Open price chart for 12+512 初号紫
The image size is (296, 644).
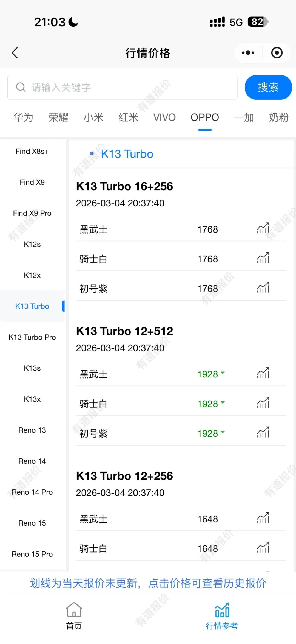(263, 432)
